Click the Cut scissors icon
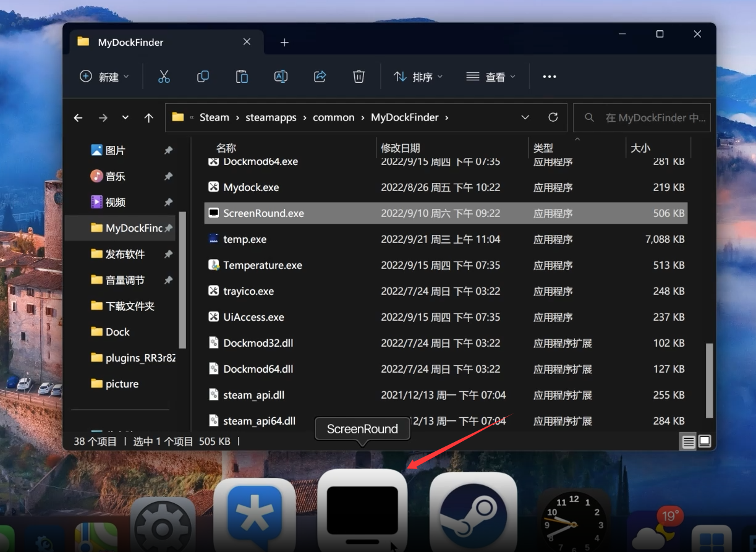Viewport: 756px width, 552px height. click(x=164, y=77)
